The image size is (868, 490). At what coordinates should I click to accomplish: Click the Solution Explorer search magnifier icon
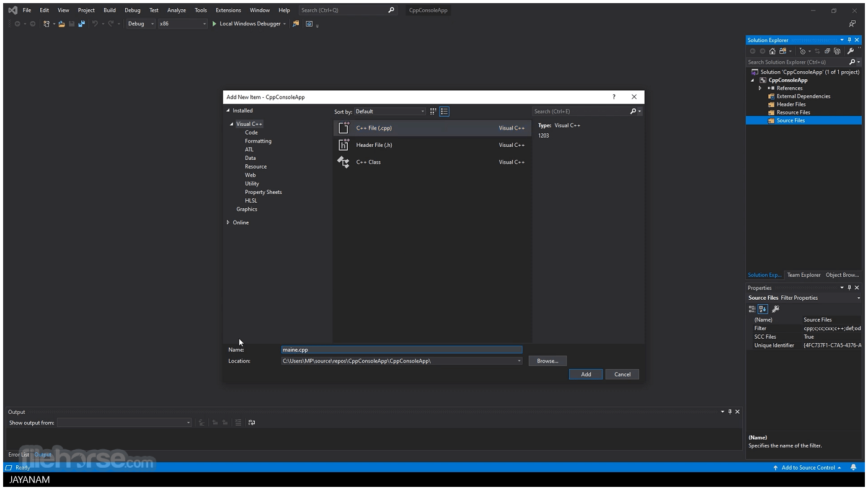[852, 62]
